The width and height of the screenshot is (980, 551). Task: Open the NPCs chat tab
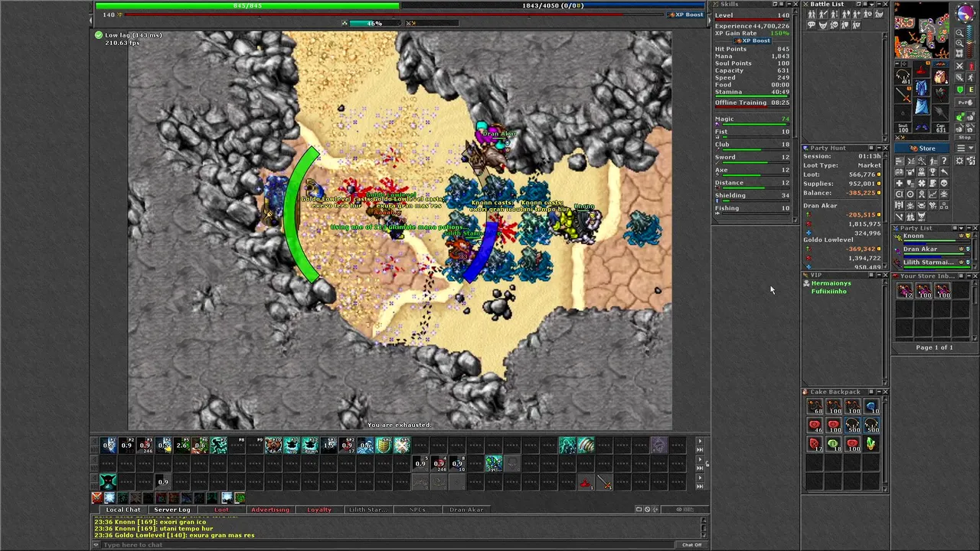coord(417,510)
